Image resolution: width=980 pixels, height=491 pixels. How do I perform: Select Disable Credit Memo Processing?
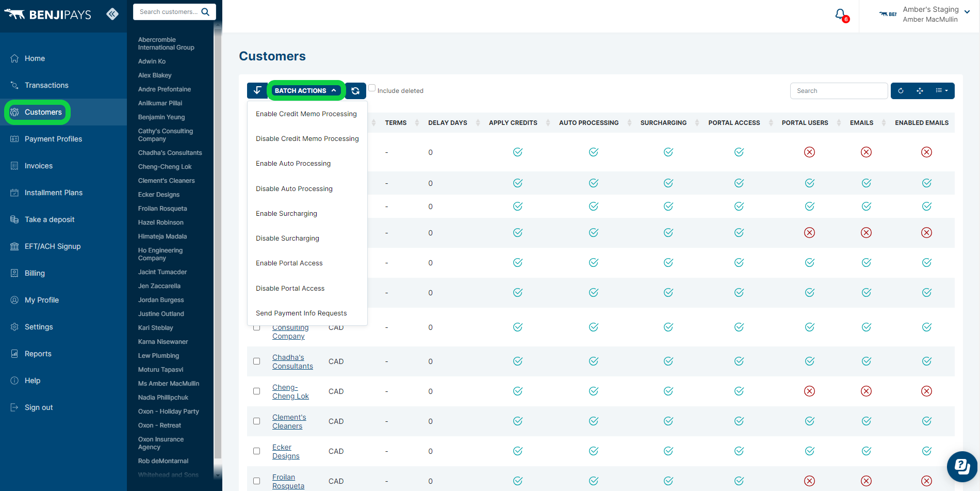tap(307, 139)
